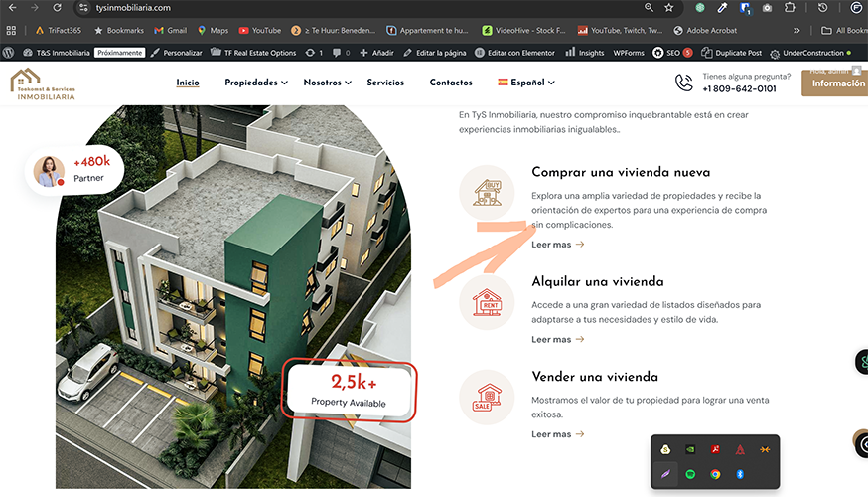
Task: Click the Información button
Action: click(835, 83)
